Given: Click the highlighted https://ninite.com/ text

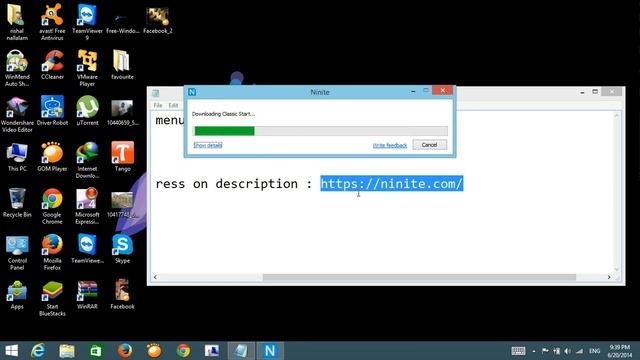Looking at the screenshot, I should pyautogui.click(x=391, y=184).
